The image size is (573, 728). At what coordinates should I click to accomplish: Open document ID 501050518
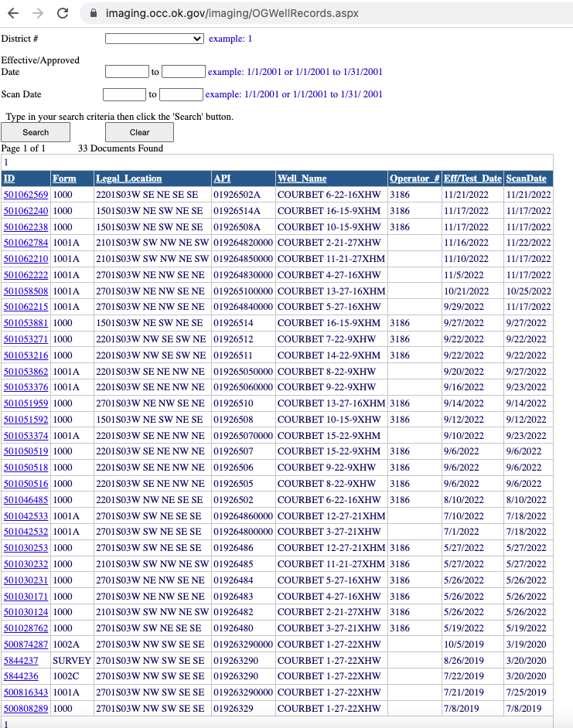pos(26,467)
